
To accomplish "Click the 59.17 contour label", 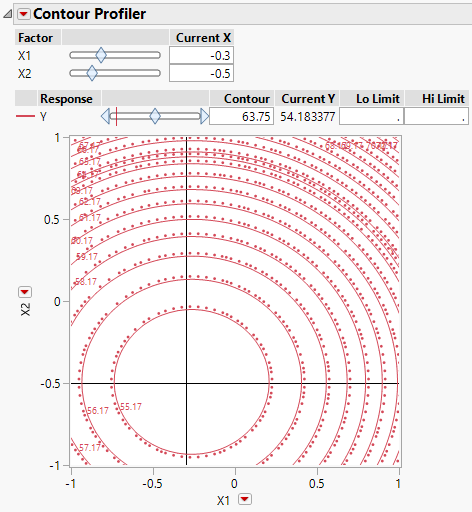I will 87,257.
